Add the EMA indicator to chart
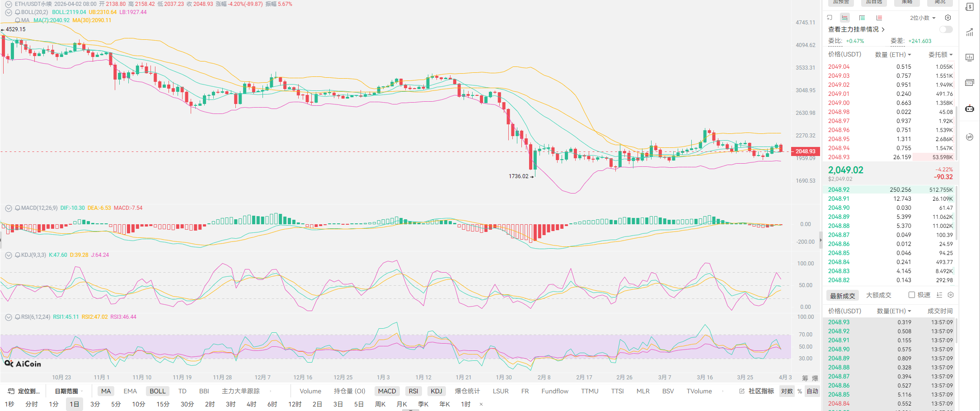 tap(130, 391)
